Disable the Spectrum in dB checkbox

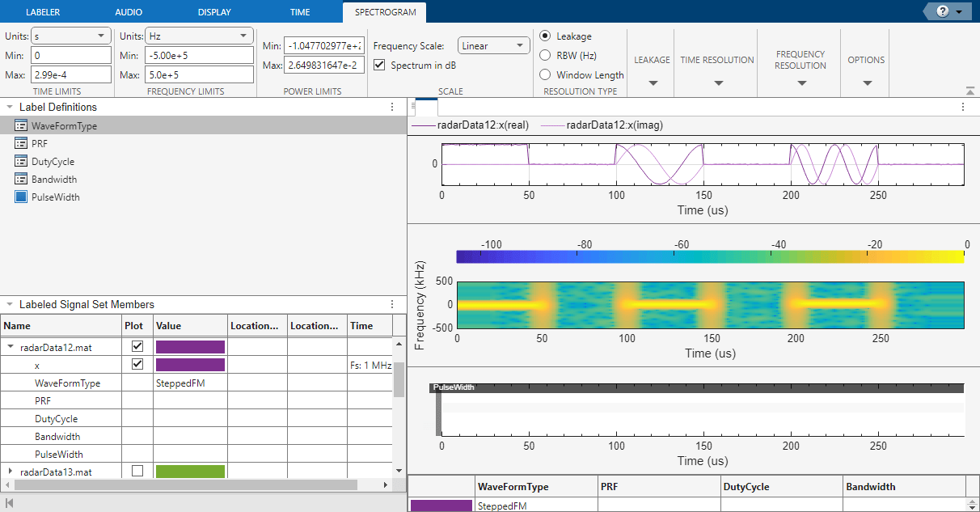coord(380,65)
